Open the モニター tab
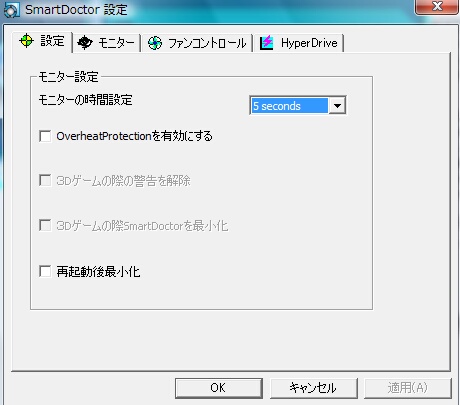 pos(106,43)
